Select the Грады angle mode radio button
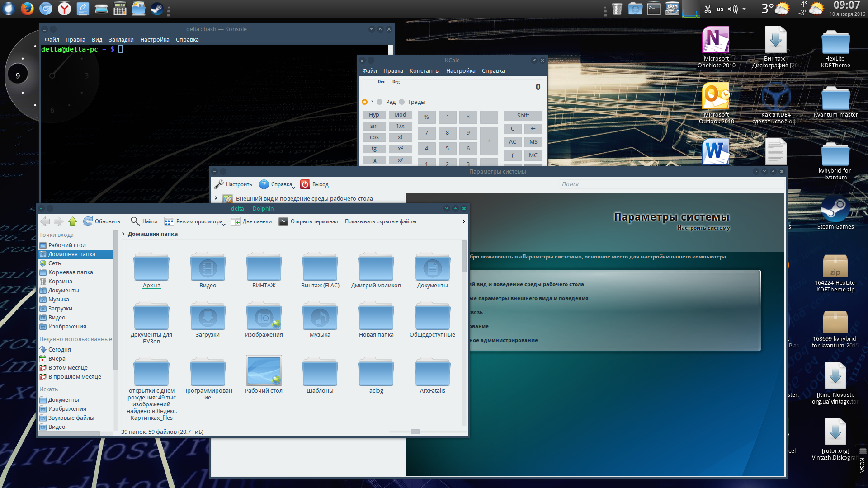This screenshot has height=488, width=868. pyautogui.click(x=402, y=102)
